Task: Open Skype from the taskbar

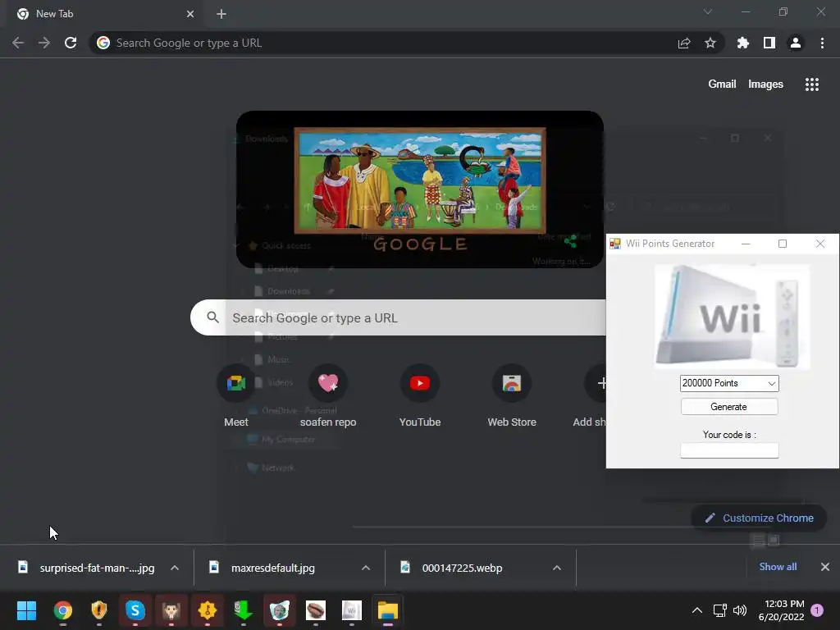Action: click(x=135, y=610)
